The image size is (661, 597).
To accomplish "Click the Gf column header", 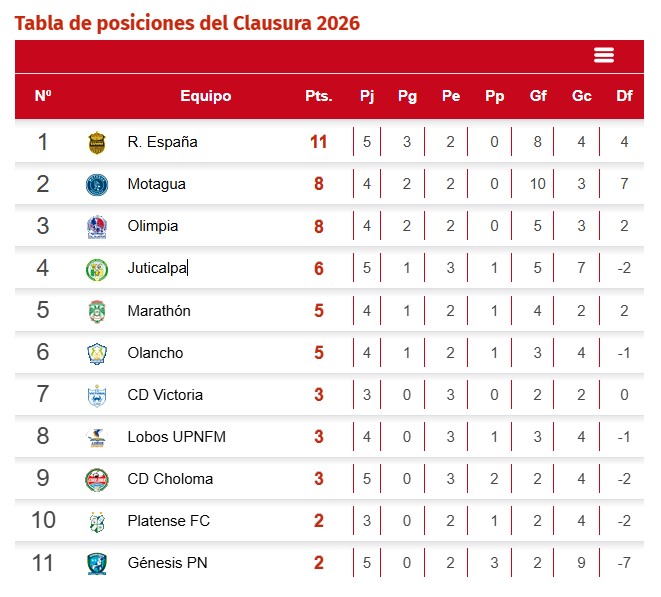I will [538, 96].
